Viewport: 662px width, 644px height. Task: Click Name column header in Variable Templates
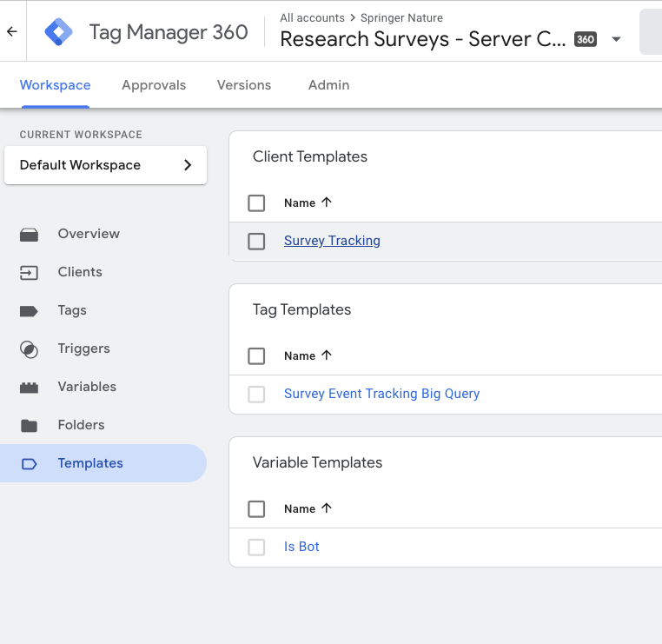[x=300, y=509]
